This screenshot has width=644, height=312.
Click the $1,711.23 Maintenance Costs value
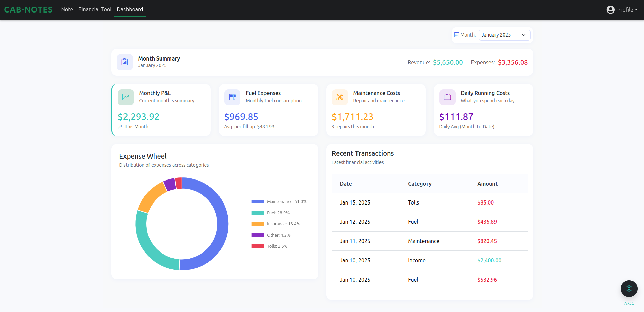(x=352, y=117)
